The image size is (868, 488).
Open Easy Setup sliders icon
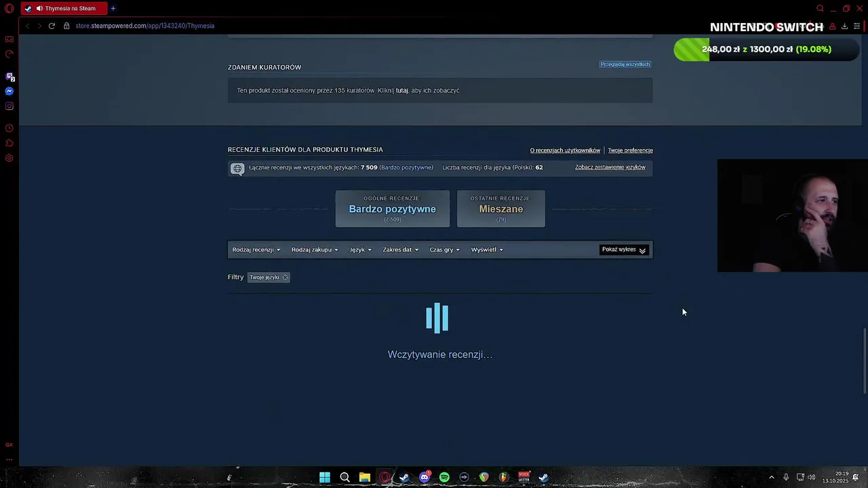tap(856, 26)
